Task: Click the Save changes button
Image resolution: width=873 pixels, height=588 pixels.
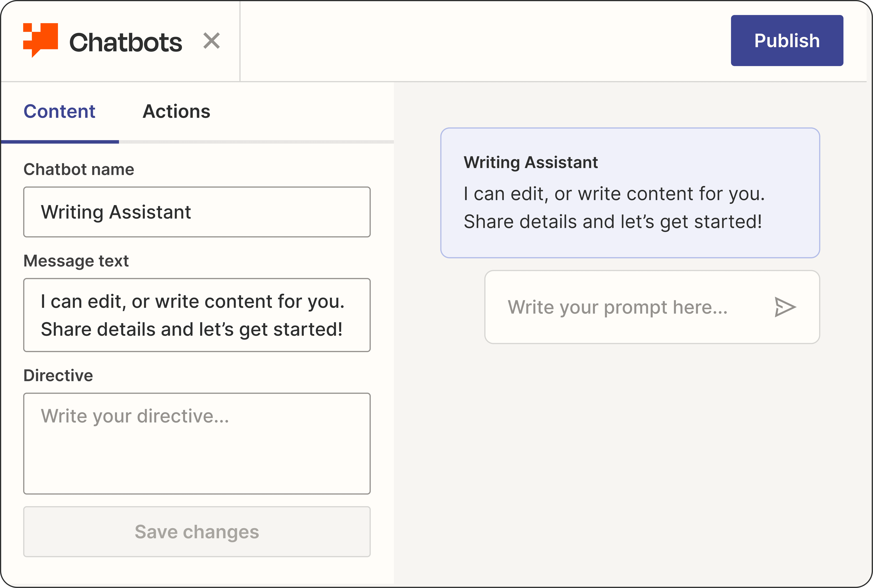Action: pos(197,532)
